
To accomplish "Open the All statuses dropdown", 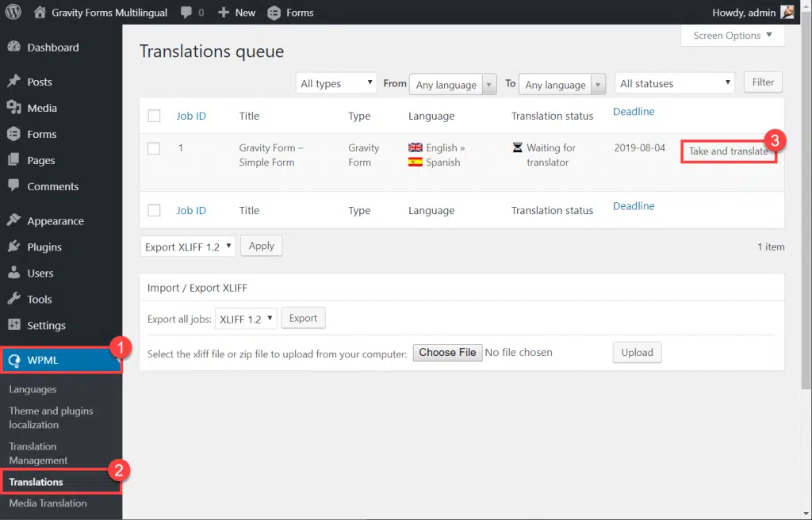I will point(675,83).
